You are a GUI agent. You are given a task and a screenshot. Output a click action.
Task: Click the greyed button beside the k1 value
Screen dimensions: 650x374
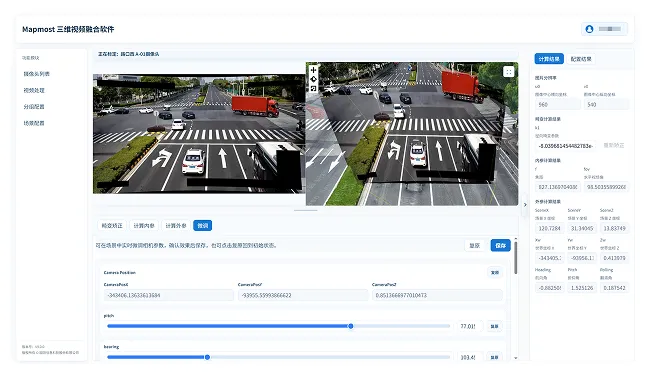point(614,146)
